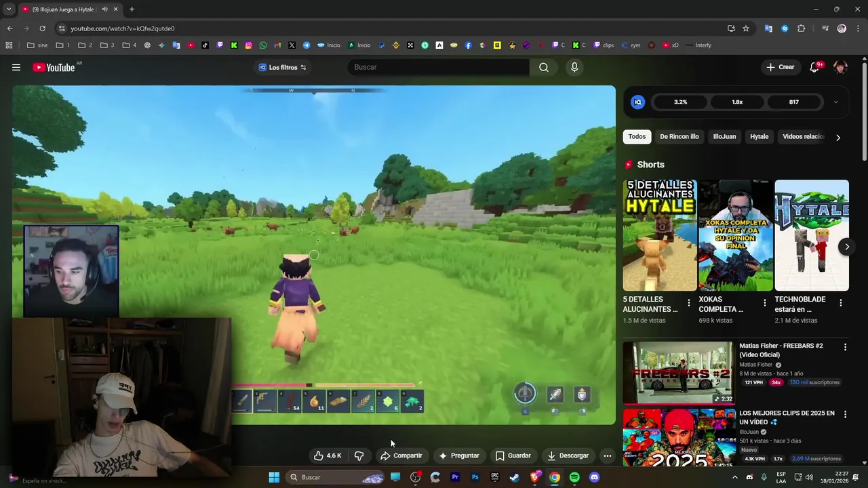Click the page vertical scrollbar

coord(865,112)
